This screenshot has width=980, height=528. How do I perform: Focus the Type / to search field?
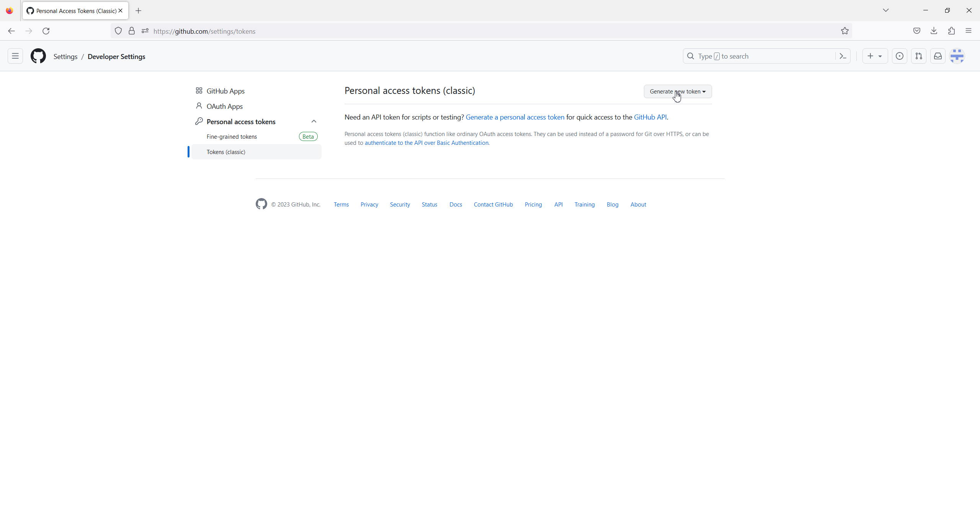762,56
